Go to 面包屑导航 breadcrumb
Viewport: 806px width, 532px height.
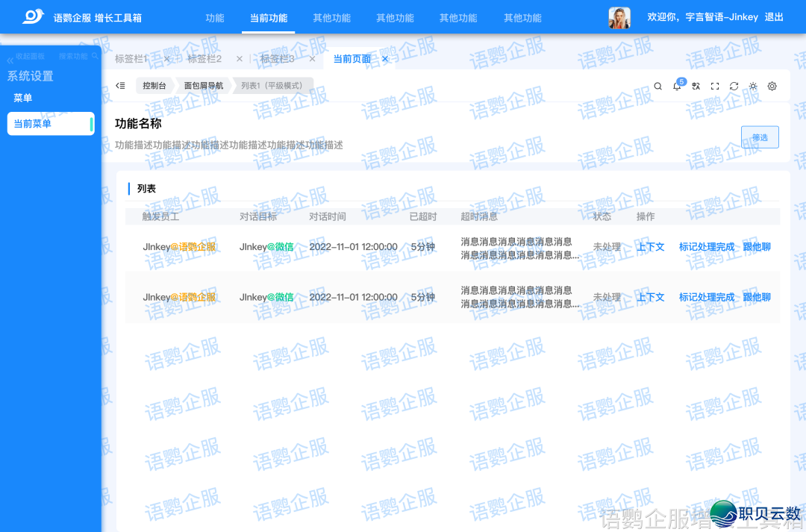(204, 85)
